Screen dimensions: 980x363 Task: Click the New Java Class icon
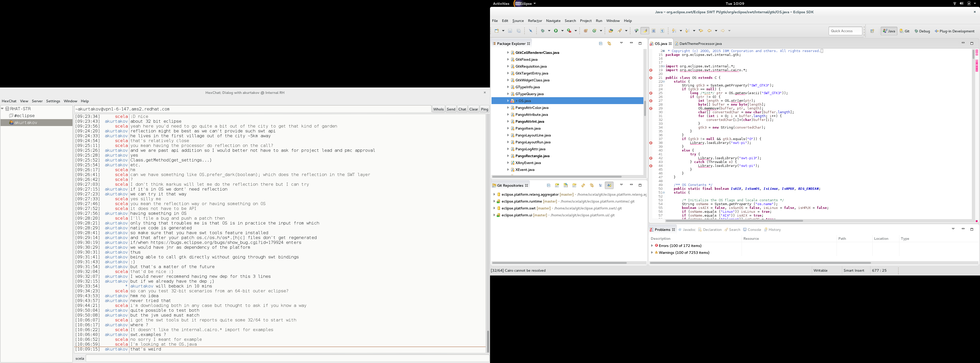594,31
